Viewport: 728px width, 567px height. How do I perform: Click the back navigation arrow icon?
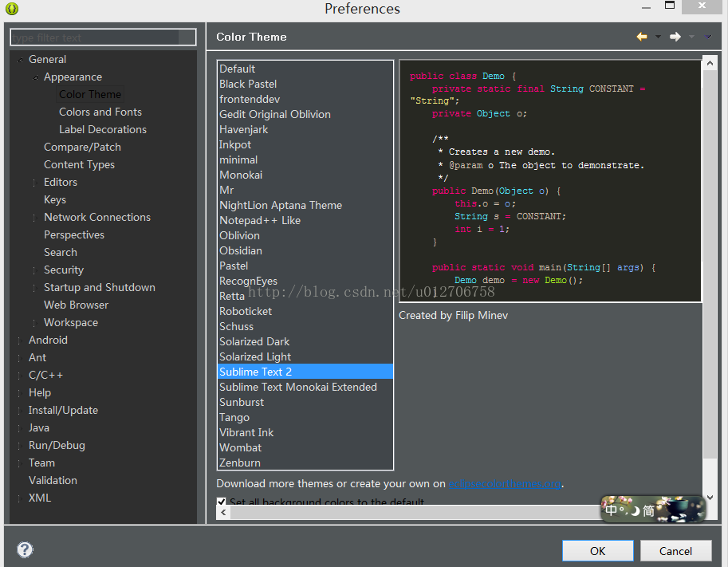tap(642, 37)
